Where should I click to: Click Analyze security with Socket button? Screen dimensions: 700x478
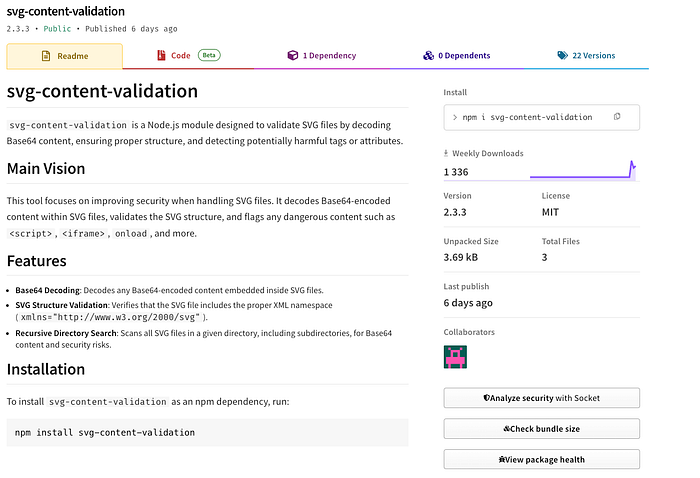(542, 398)
